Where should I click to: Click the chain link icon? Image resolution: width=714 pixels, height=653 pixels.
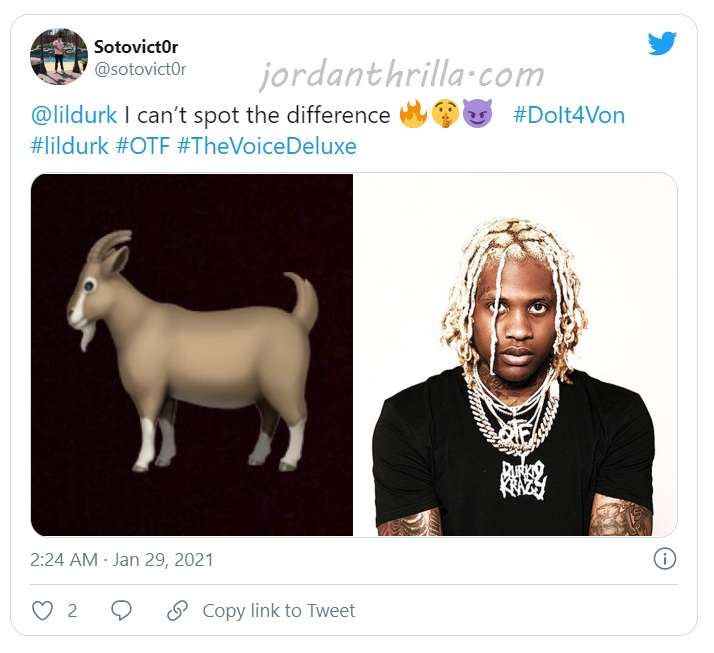coord(177,611)
